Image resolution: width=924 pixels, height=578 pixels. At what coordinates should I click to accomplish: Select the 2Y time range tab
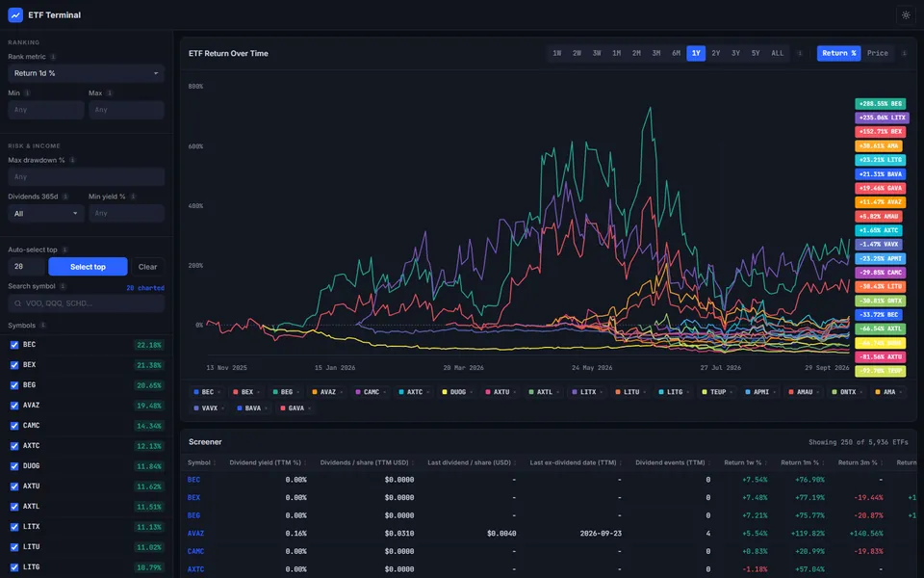(715, 53)
